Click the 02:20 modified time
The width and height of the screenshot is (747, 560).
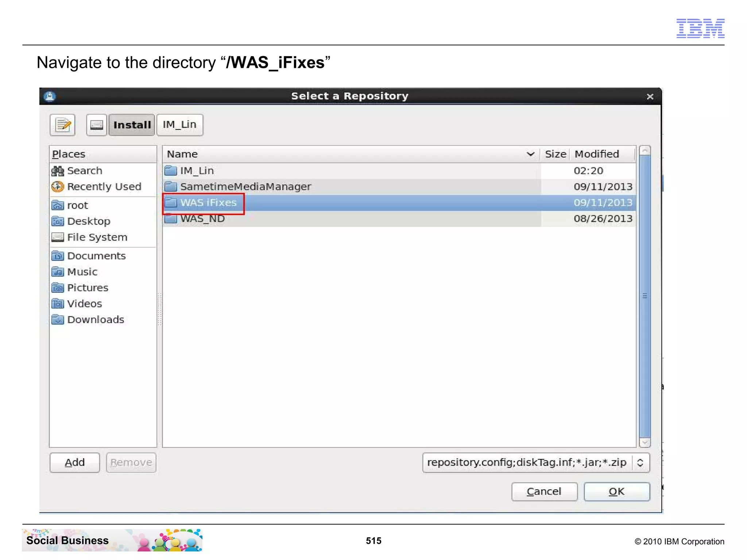click(588, 171)
